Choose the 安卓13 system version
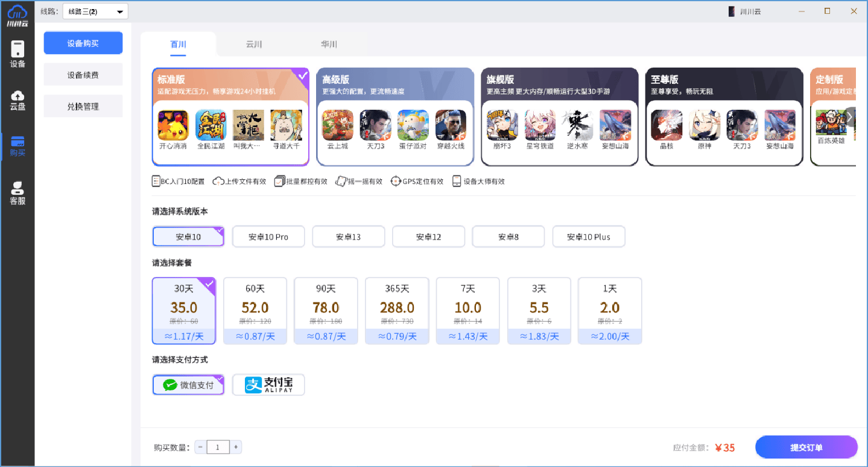868x467 pixels. tap(348, 237)
